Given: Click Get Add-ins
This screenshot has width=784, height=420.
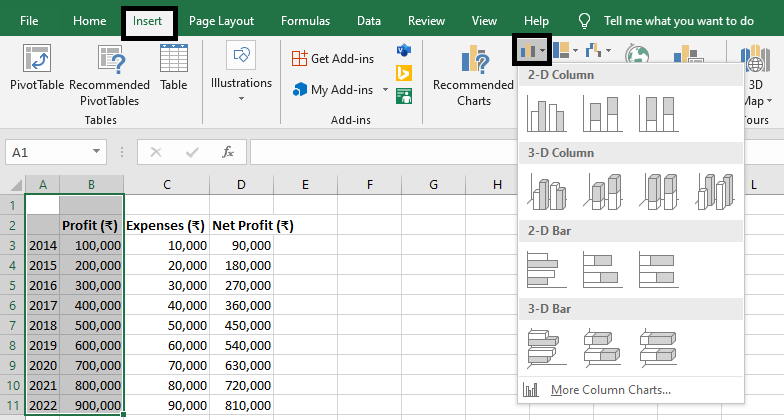Looking at the screenshot, I should click(333, 58).
